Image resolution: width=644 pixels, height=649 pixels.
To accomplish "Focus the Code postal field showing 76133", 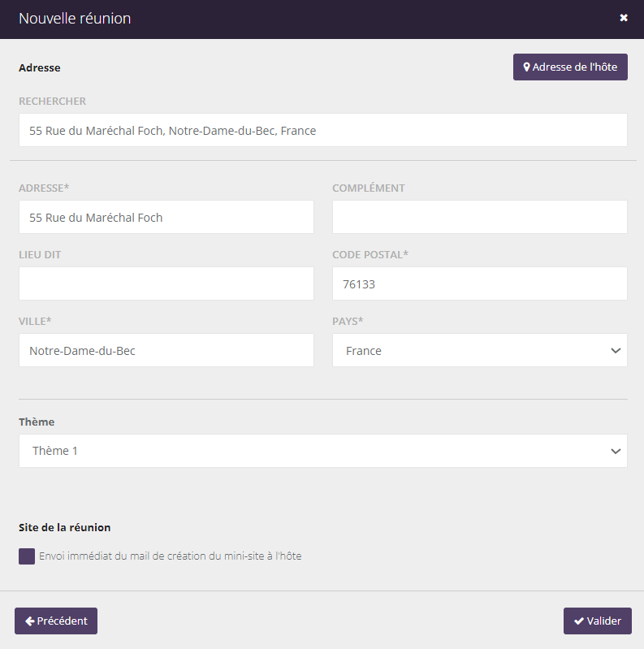I will [x=479, y=284].
